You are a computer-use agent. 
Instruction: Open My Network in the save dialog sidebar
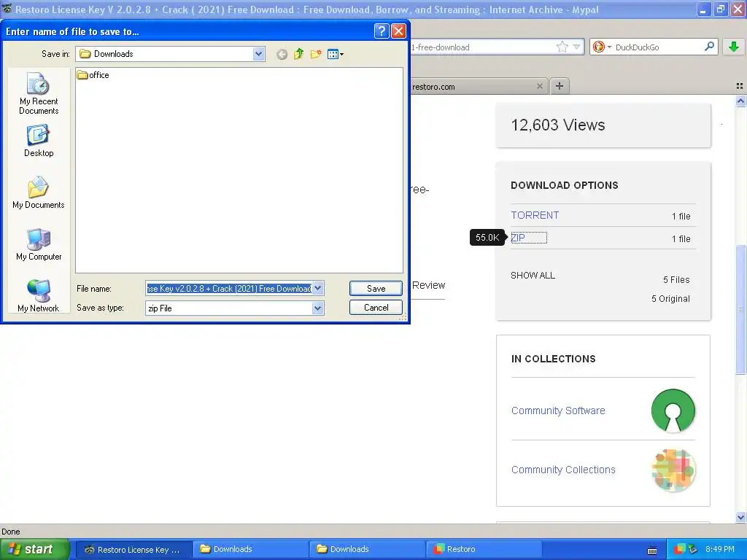pyautogui.click(x=39, y=296)
